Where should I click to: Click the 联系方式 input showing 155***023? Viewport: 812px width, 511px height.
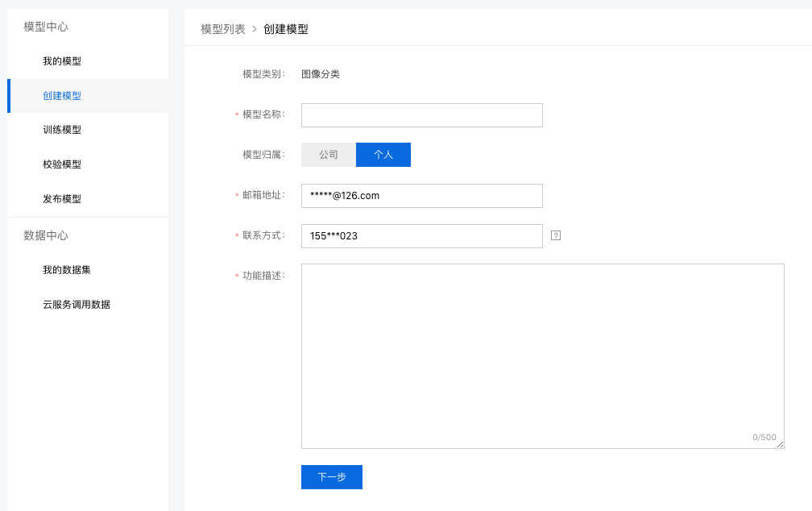[421, 235]
